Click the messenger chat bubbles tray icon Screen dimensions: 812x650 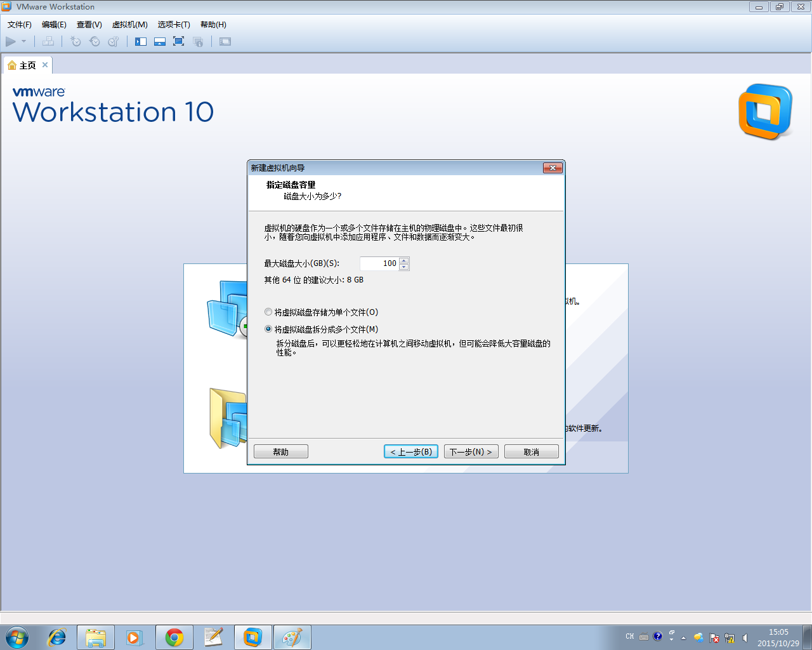(x=698, y=637)
